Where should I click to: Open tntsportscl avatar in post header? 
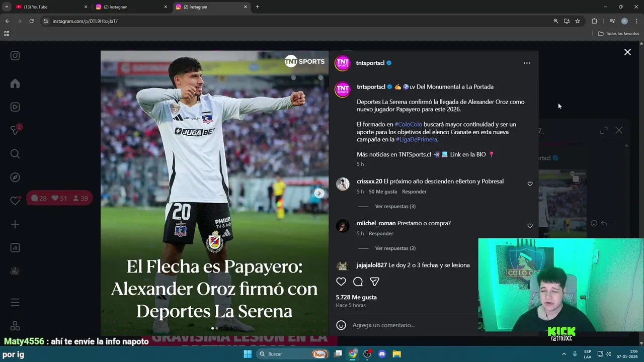coord(343,63)
